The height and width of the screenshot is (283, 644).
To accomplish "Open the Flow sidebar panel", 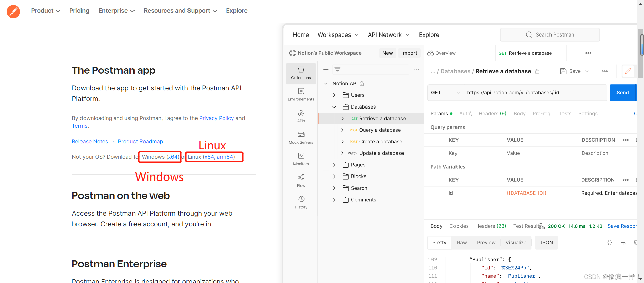I will click(x=301, y=181).
